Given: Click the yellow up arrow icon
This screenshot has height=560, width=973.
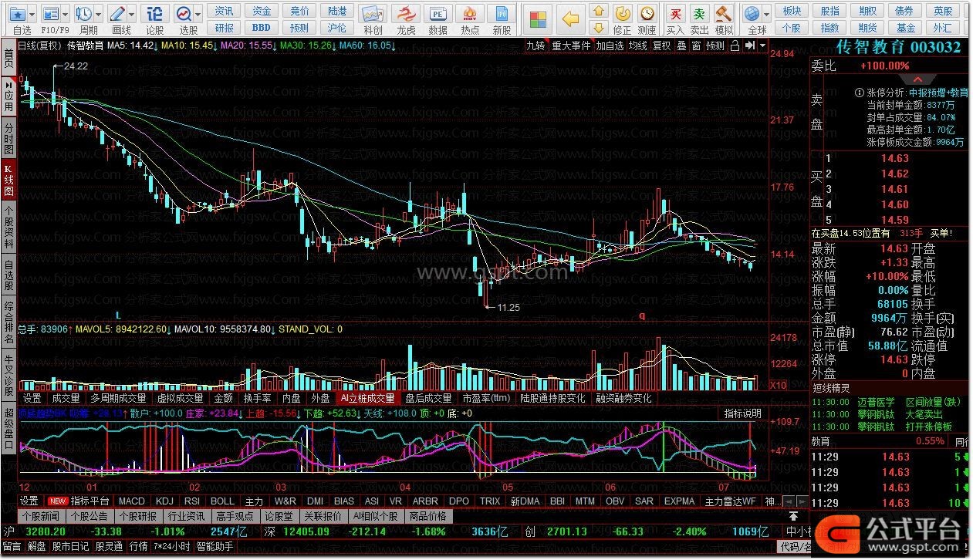Looking at the screenshot, I should (x=598, y=12).
